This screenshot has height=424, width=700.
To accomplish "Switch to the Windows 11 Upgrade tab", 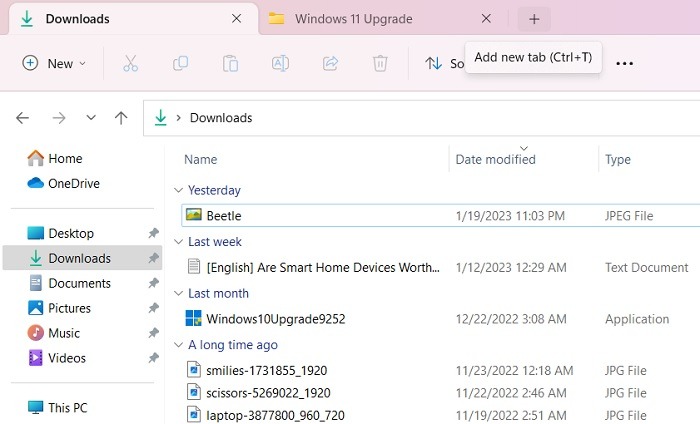I will (353, 19).
